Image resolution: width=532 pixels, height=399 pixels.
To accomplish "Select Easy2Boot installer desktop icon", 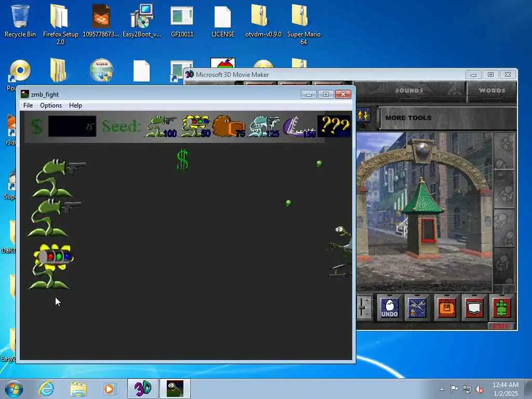I will pyautogui.click(x=142, y=20).
